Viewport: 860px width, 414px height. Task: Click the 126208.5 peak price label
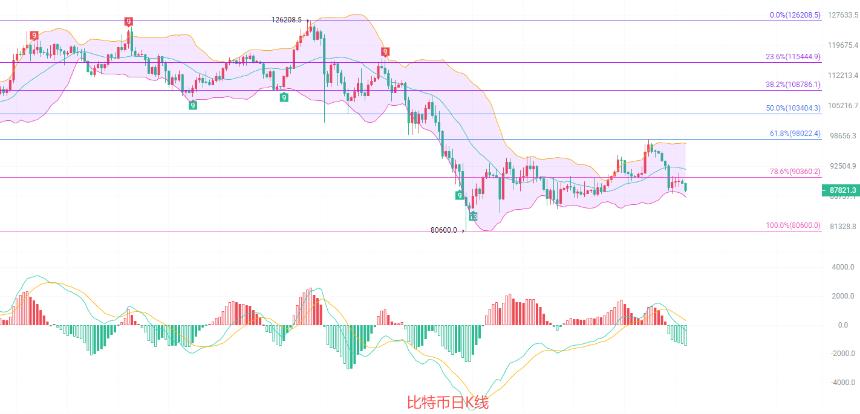286,20
